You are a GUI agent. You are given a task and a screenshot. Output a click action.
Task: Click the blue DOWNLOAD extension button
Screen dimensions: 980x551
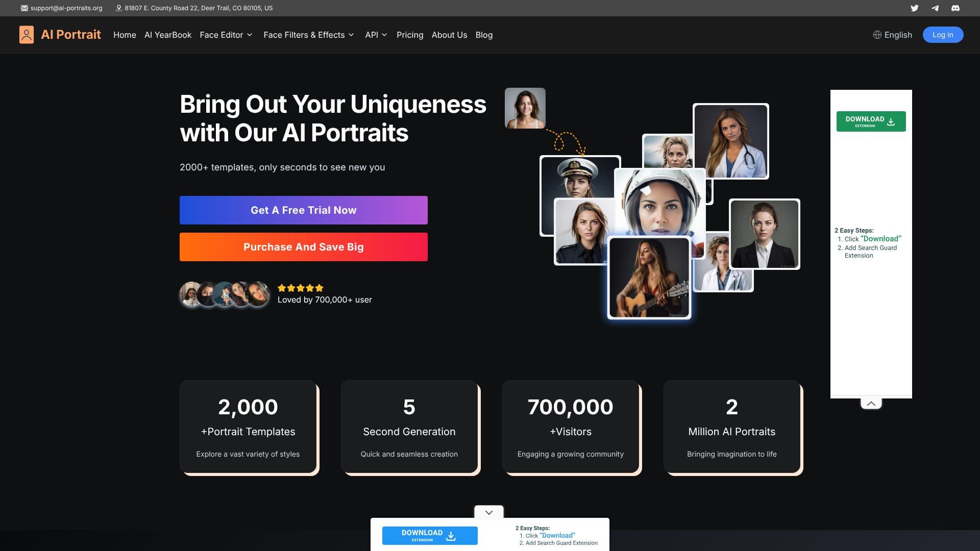[430, 536]
